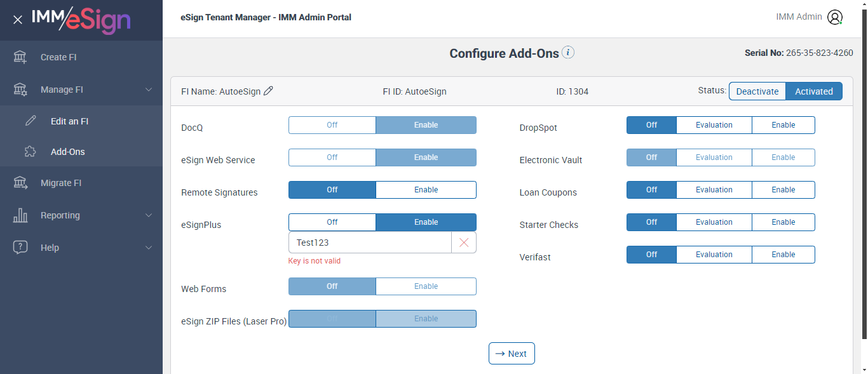The height and width of the screenshot is (374, 868).
Task: Turn Off the eSignPlus add-on
Action: click(x=332, y=222)
